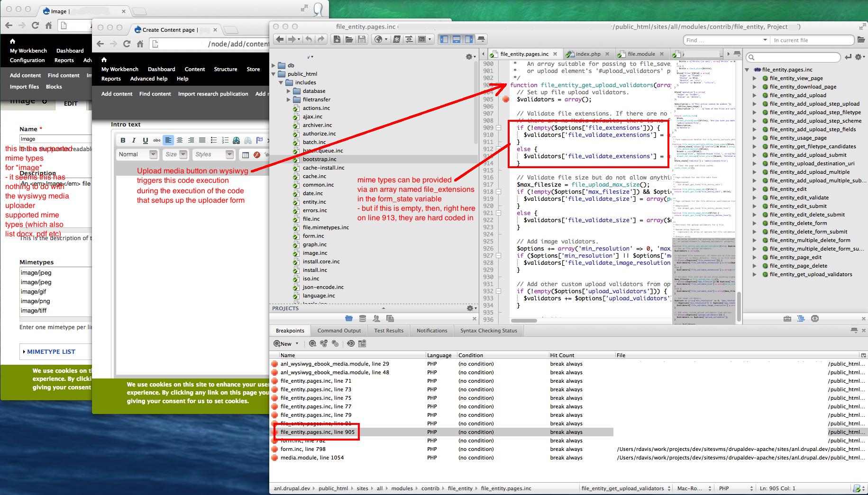Click the undo arrow in Komodo toolbar
Viewport: 868px width, 495px height.
click(309, 39)
